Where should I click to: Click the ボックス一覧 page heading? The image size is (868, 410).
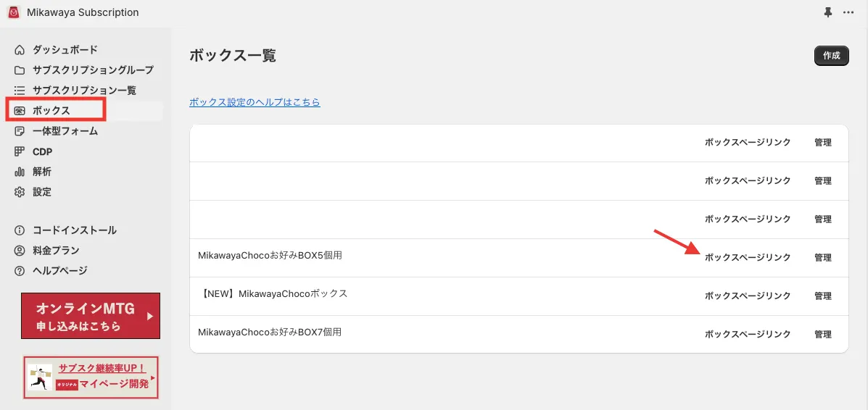233,55
